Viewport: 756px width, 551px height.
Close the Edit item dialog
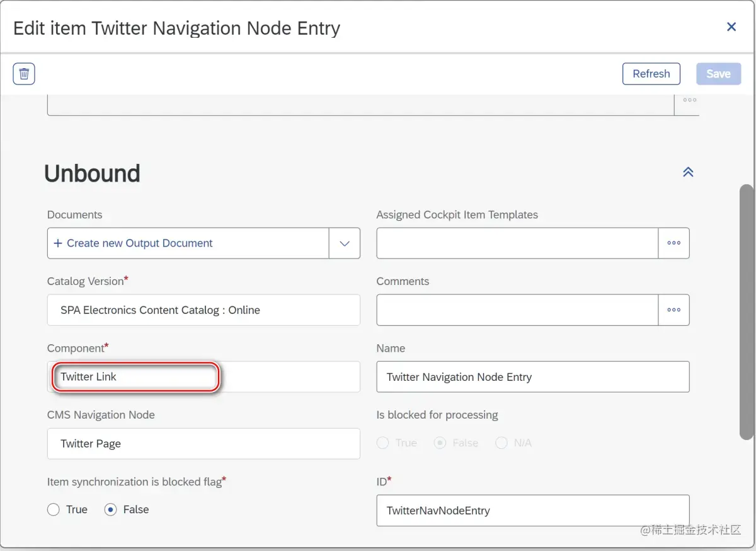[731, 27]
